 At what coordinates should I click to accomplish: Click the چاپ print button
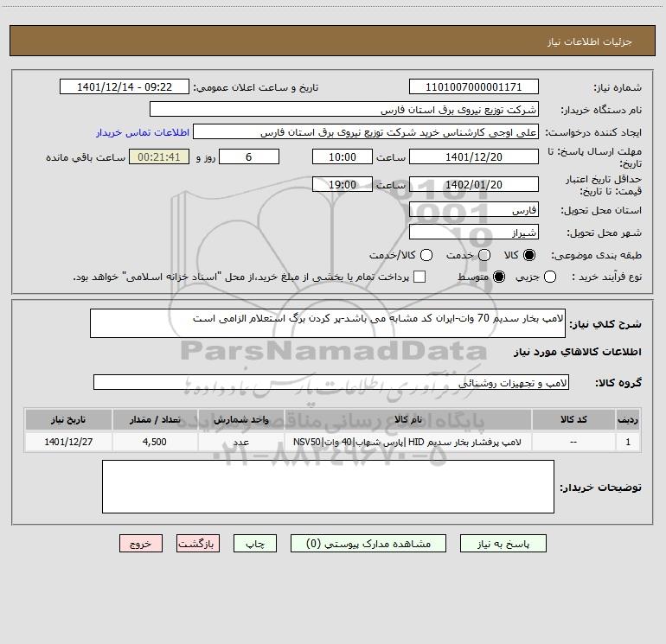click(x=255, y=544)
